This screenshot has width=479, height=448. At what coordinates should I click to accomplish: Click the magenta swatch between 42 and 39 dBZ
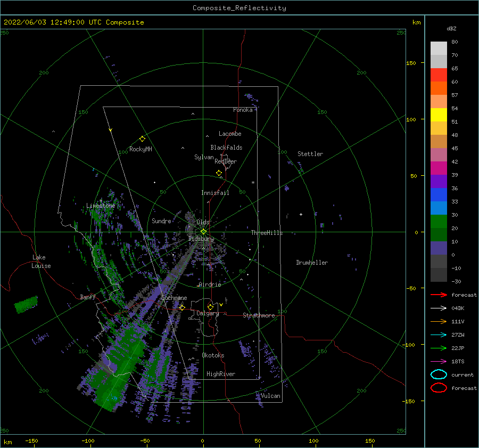coord(439,168)
